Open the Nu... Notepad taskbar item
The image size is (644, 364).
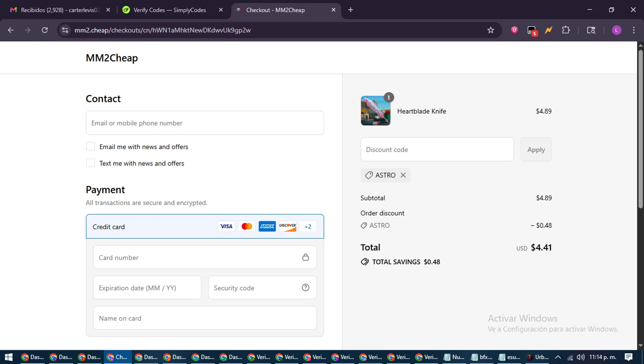click(454, 357)
